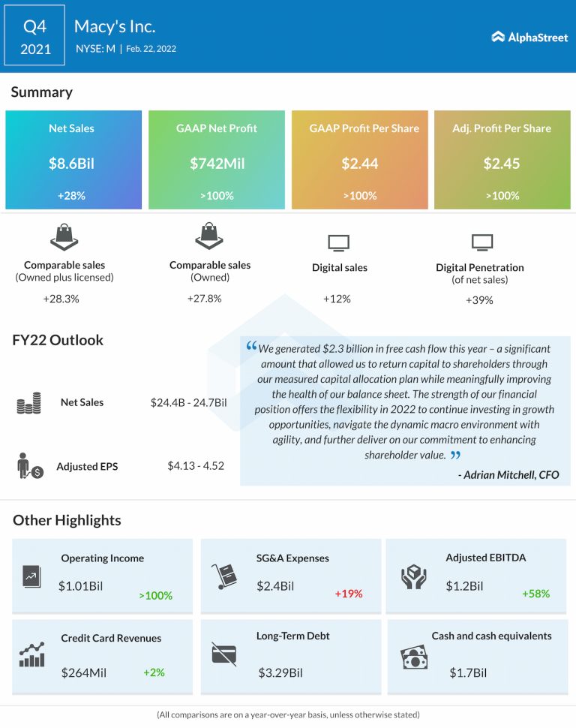This screenshot has width=576, height=728.
Task: Click the chart icon beside Operating Income
Action: [32, 576]
